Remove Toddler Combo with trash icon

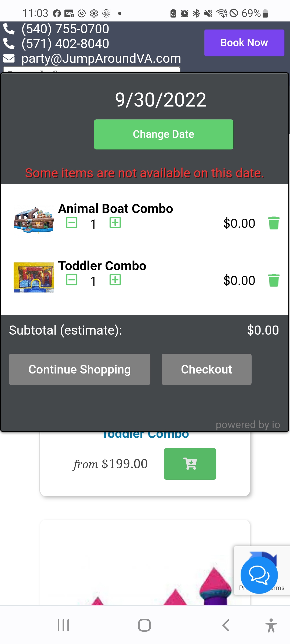pyautogui.click(x=274, y=280)
